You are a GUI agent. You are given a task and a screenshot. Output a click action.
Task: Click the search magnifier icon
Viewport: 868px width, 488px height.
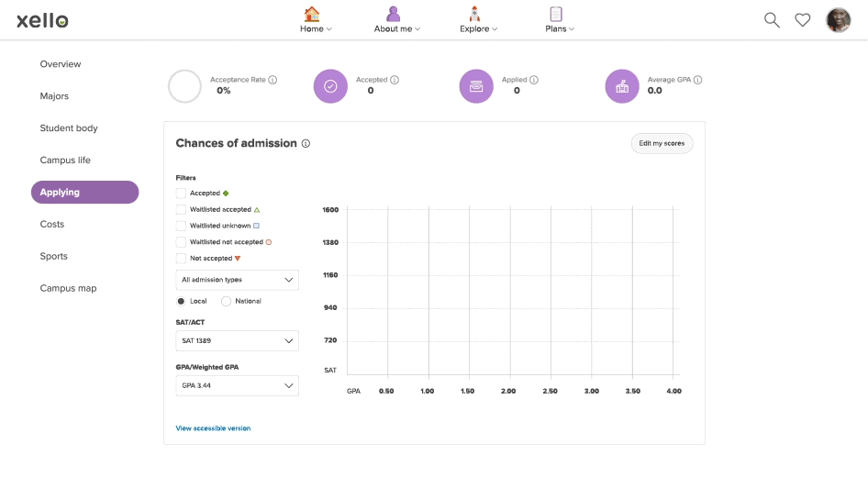772,20
